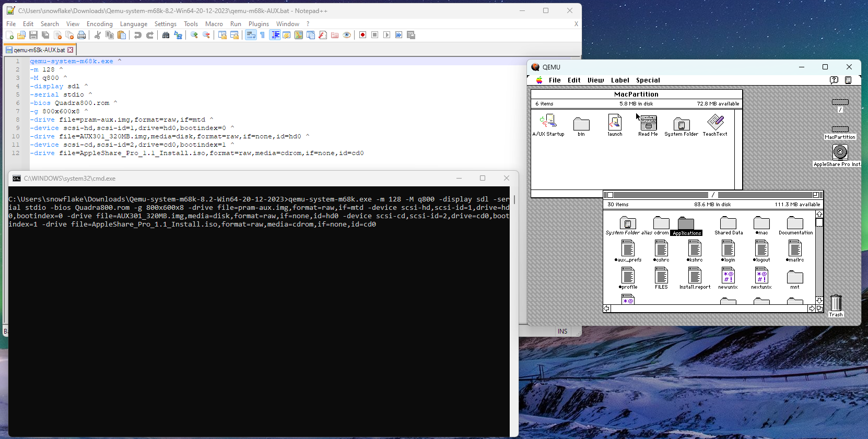Click the Save All icon in Notepad++
868x439 pixels.
tap(45, 35)
